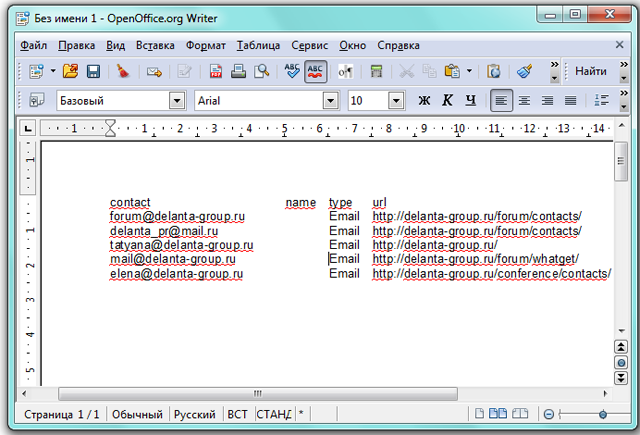Open the Arial font name dropdown

[x=331, y=100]
